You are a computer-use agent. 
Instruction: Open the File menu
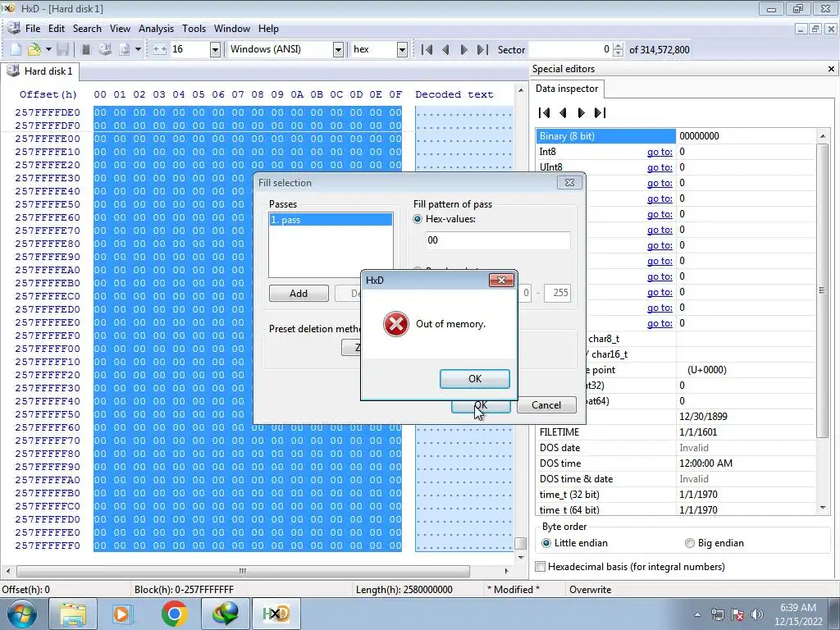pyautogui.click(x=33, y=29)
